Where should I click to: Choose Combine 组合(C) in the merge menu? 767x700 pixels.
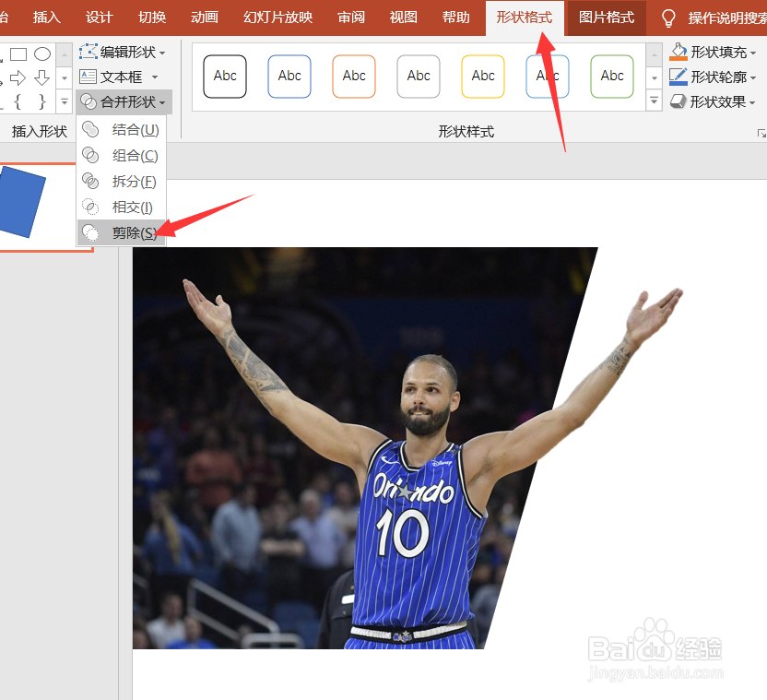122,156
